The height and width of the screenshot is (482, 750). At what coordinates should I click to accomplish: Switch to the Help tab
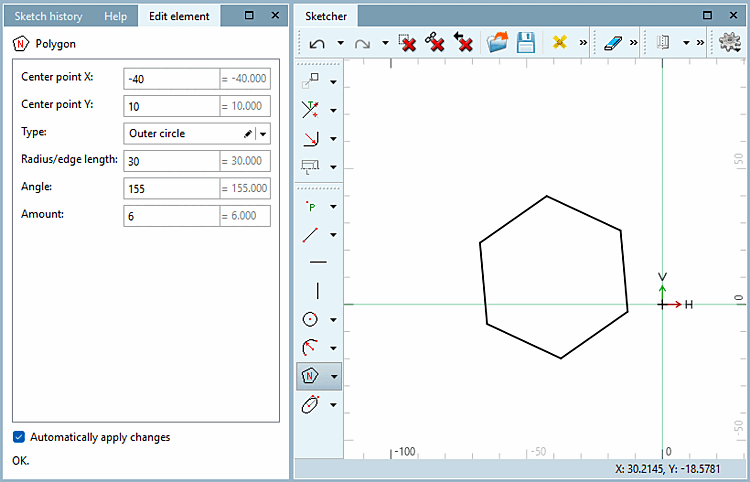(x=115, y=16)
